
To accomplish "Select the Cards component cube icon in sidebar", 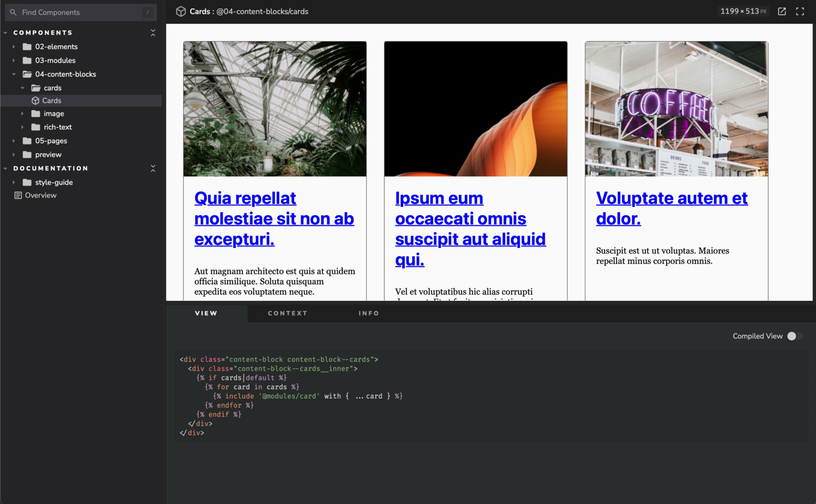I will [x=35, y=100].
